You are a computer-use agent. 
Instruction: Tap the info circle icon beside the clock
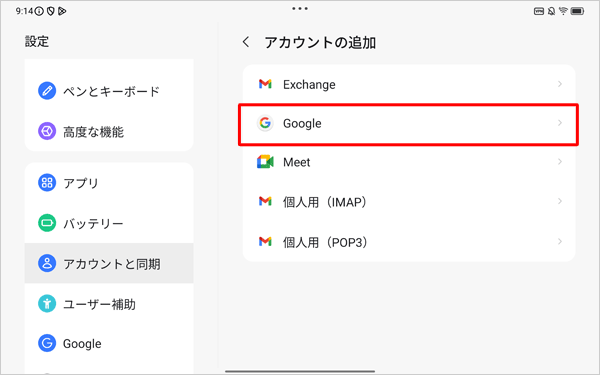tap(39, 11)
